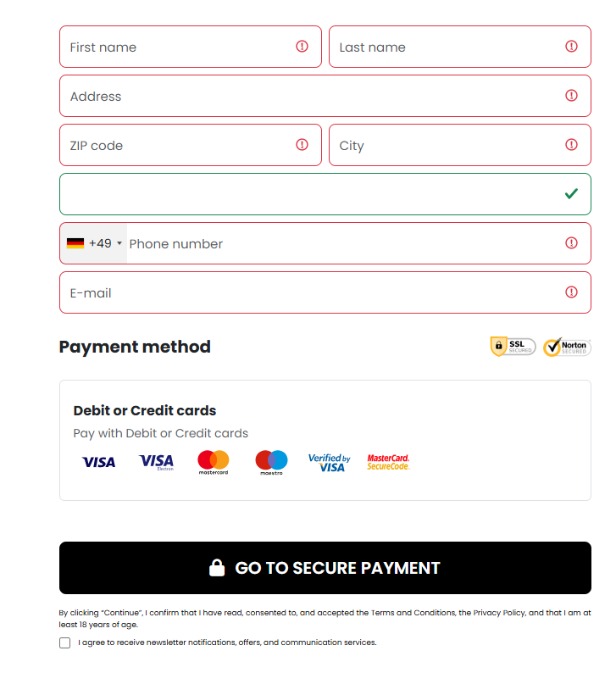Click the Maestro card logo
This screenshot has width=616, height=673.
[271, 462]
